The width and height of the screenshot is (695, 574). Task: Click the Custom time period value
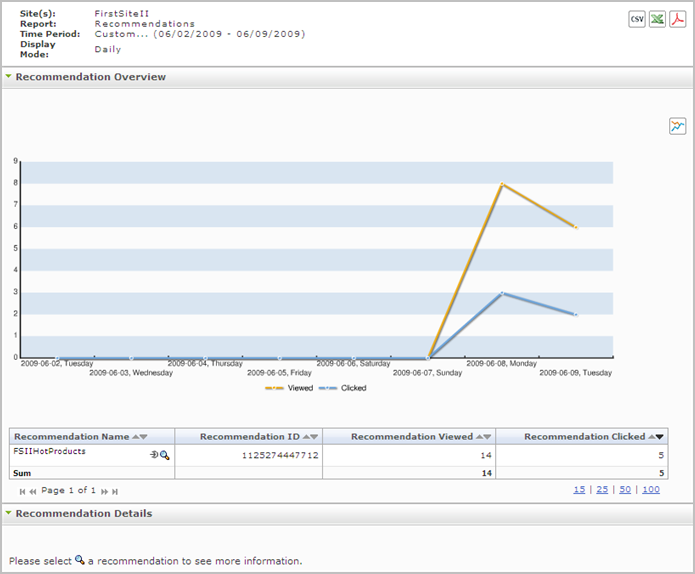tap(200, 34)
